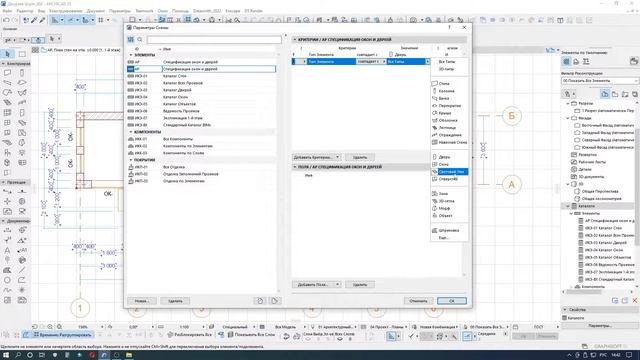The width and height of the screenshot is (640, 360).
Task: Click the scheme search input field
Action: 214,40
